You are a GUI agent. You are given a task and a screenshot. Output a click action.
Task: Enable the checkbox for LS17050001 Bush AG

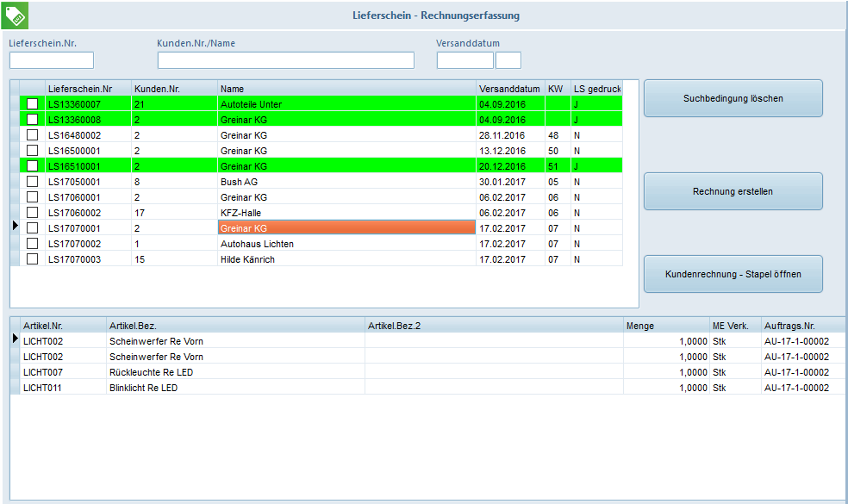(x=33, y=182)
